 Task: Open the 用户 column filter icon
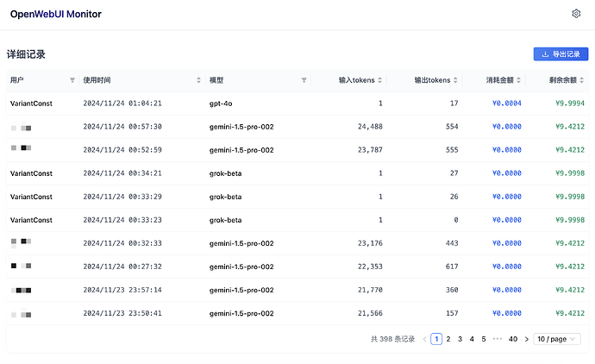(x=72, y=80)
